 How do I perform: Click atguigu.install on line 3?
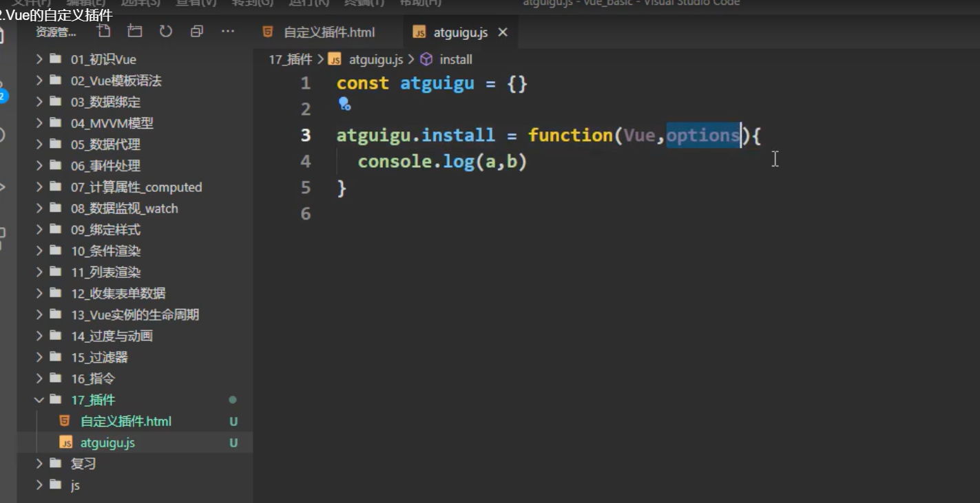click(415, 136)
